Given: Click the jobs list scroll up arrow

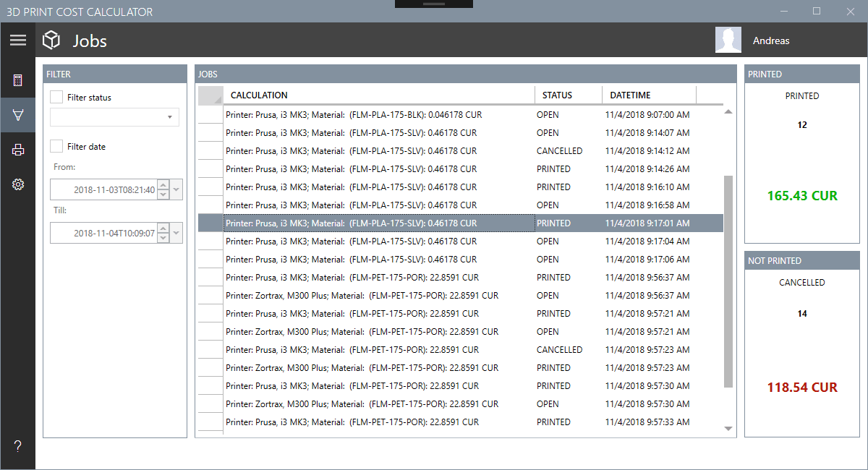Looking at the screenshot, I should coord(728,111).
